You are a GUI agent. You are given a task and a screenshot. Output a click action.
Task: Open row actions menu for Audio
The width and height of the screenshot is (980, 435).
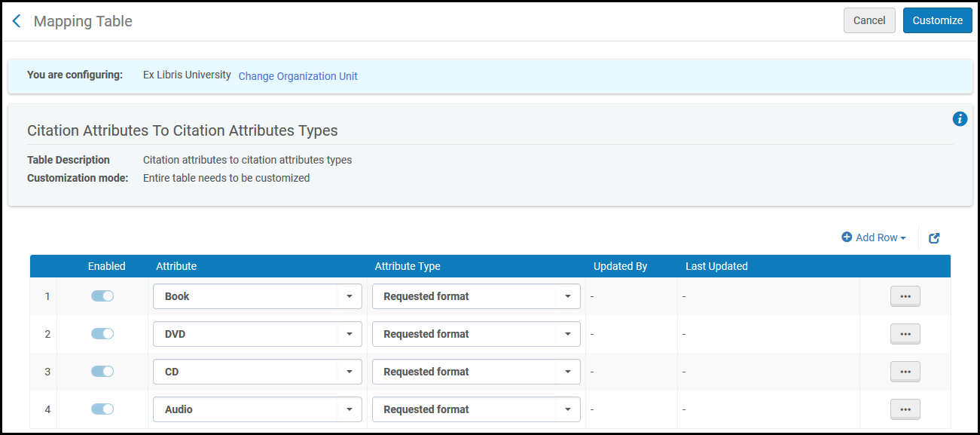tap(905, 410)
